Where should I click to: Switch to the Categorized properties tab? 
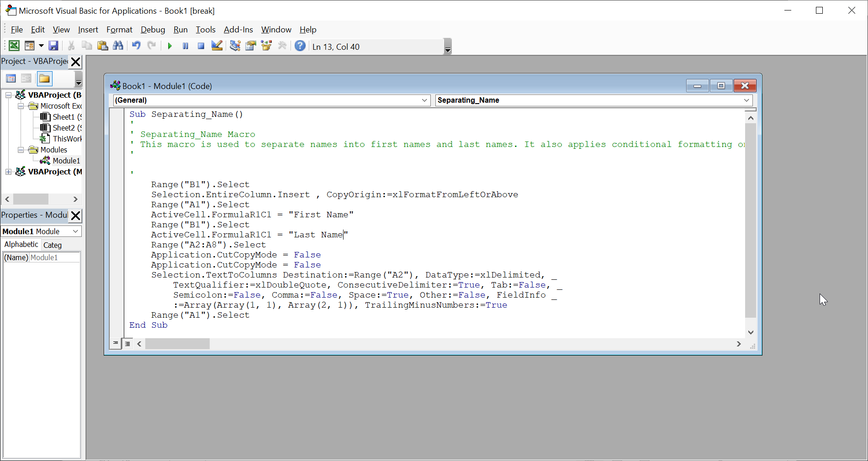tap(53, 245)
